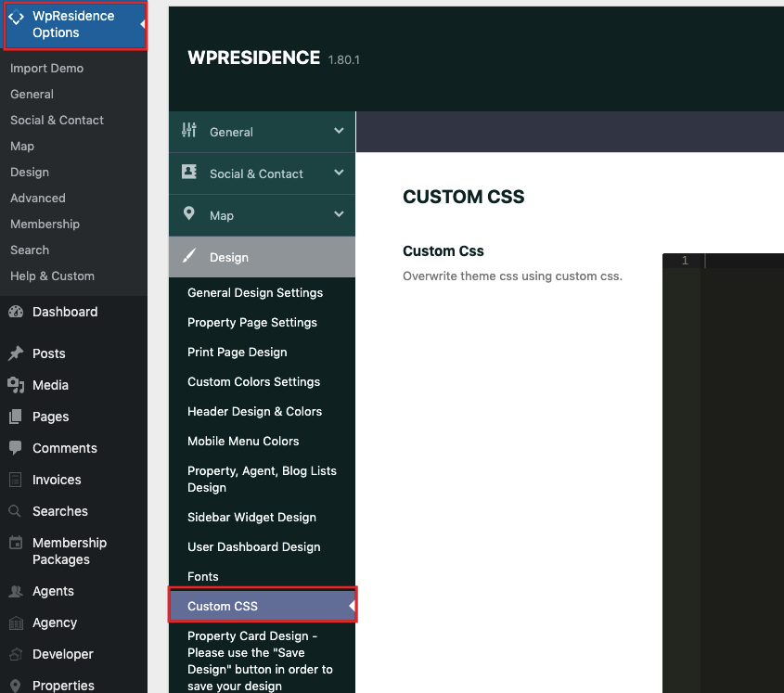This screenshot has width=784, height=693.
Task: Open Membership submenu item
Action: tap(45, 224)
